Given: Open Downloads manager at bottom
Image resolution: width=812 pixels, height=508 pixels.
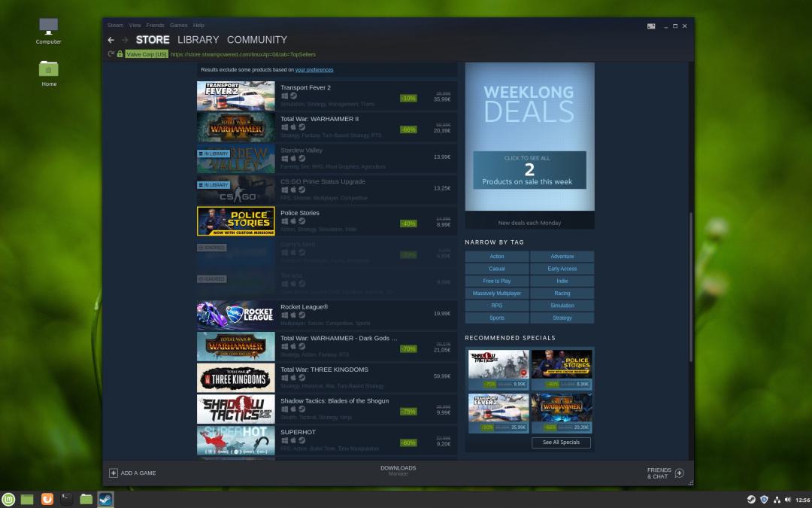Looking at the screenshot, I should point(398,470).
